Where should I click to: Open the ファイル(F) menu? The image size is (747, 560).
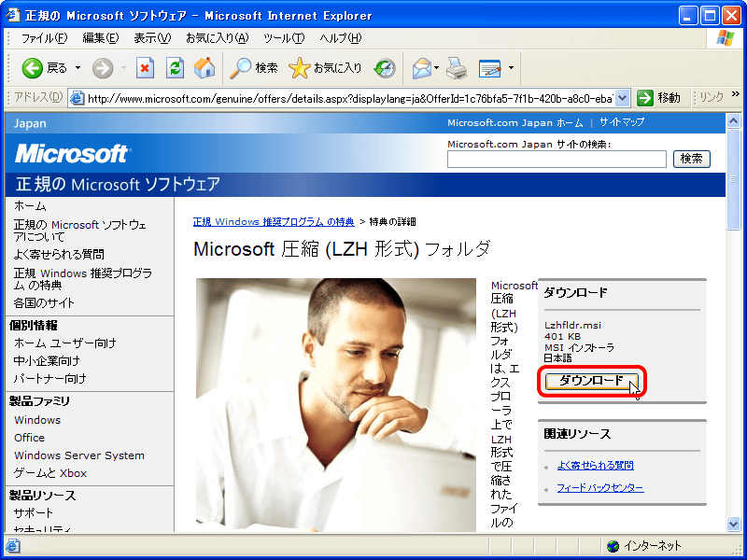[x=44, y=38]
